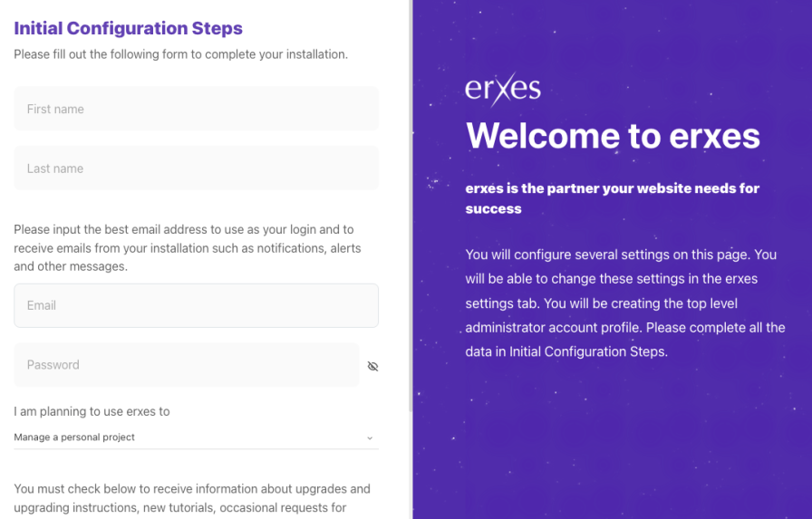Click the "Initial Configuration Steps" heading
This screenshot has height=519, width=812.
coord(128,28)
